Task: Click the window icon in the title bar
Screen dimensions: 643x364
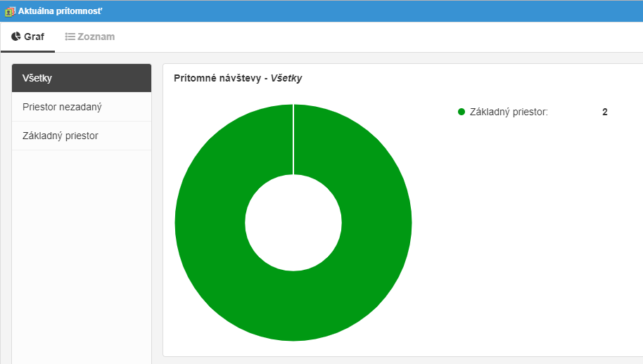Action: coord(10,11)
